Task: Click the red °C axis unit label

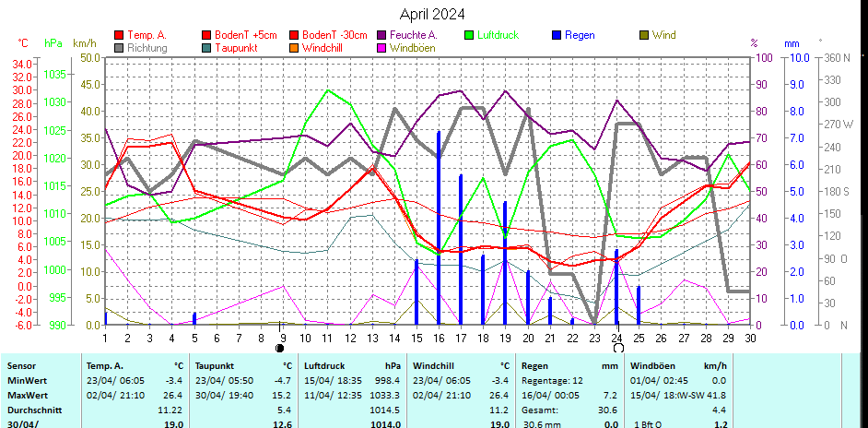Action: coord(23,42)
